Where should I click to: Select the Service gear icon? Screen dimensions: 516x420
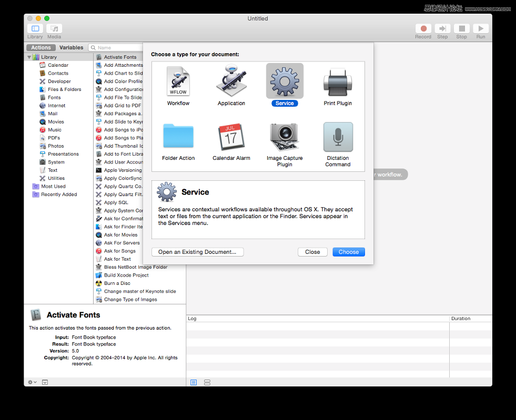[x=285, y=81]
